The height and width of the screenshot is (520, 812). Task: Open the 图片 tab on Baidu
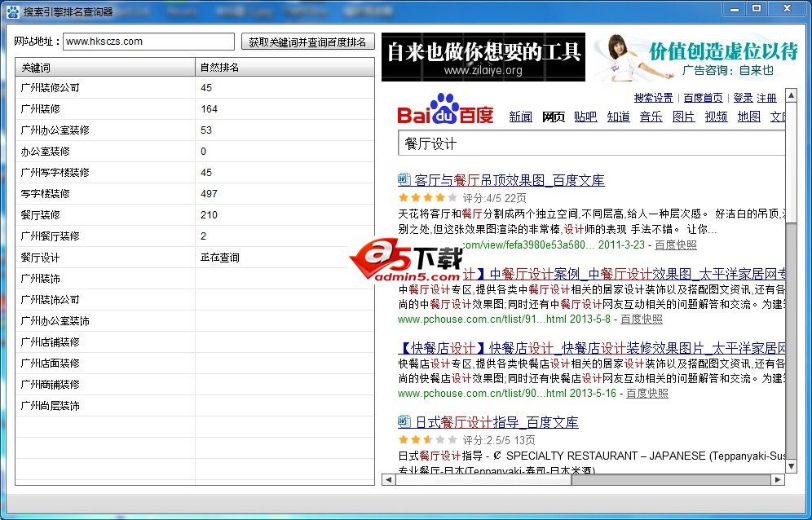click(x=683, y=117)
